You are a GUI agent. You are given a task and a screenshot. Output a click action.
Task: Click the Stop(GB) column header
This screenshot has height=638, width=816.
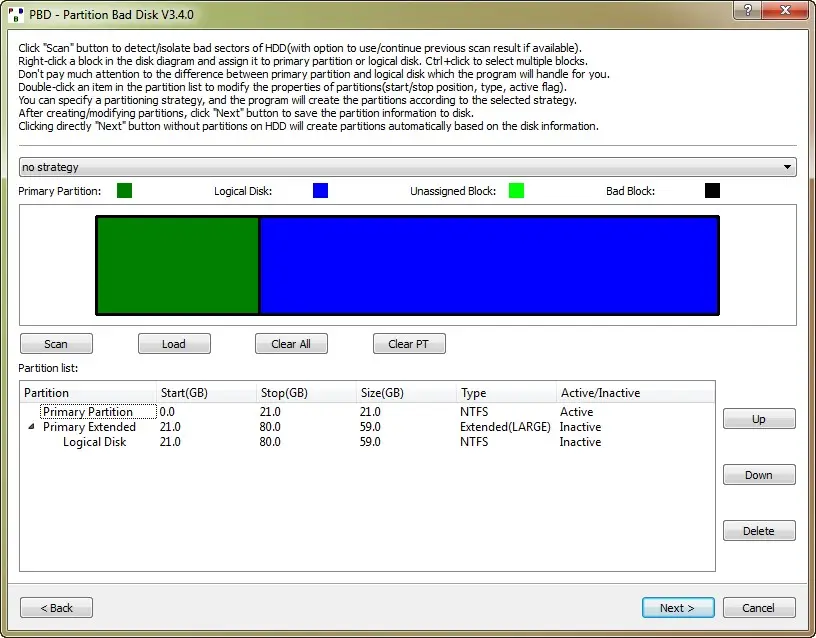[x=306, y=393]
